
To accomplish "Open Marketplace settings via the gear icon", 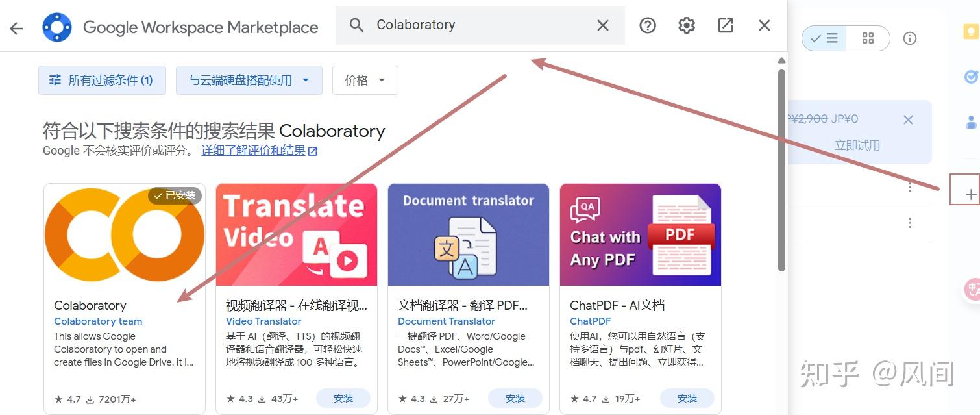I will click(x=686, y=25).
